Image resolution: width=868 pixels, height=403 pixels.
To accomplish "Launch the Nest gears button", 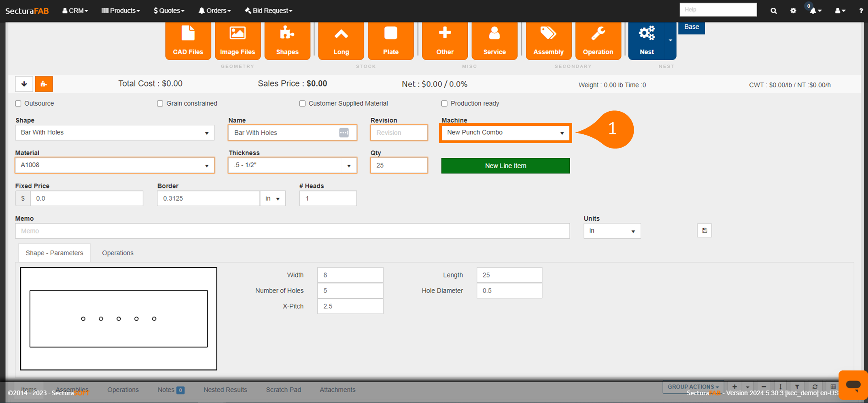I will (x=646, y=40).
